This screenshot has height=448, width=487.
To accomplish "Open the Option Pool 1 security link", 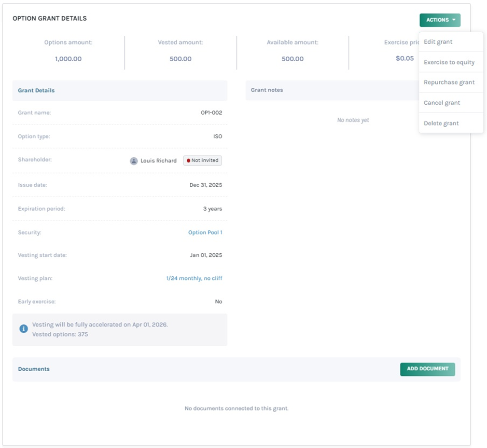I will pos(206,232).
